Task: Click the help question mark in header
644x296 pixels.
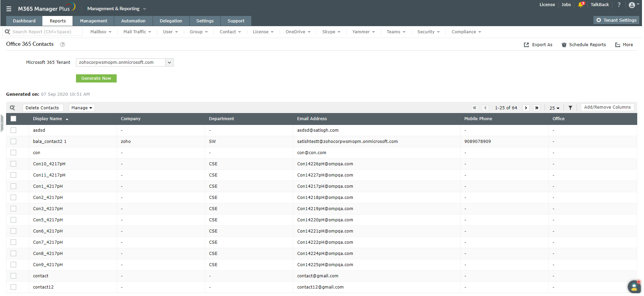Action: point(619,5)
